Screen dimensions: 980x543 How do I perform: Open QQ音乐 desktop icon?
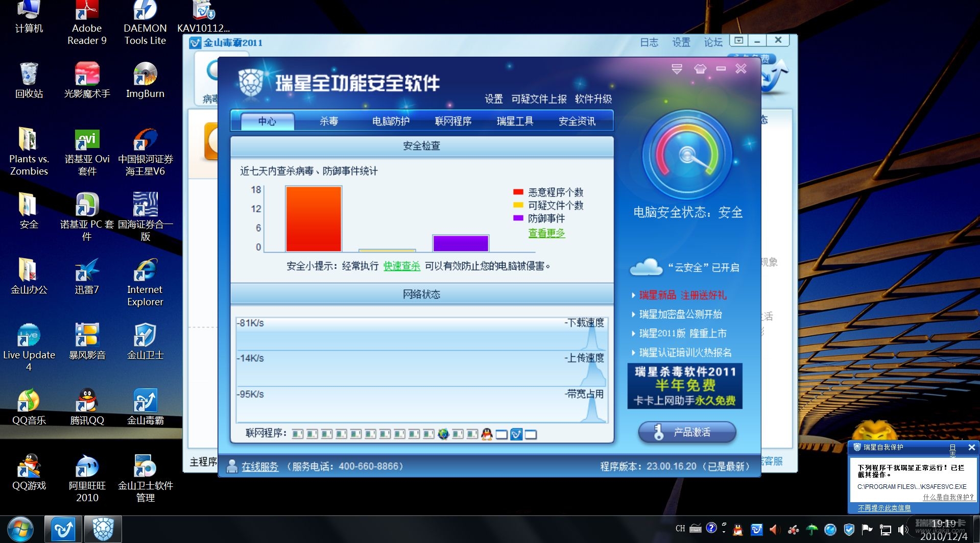(x=29, y=407)
